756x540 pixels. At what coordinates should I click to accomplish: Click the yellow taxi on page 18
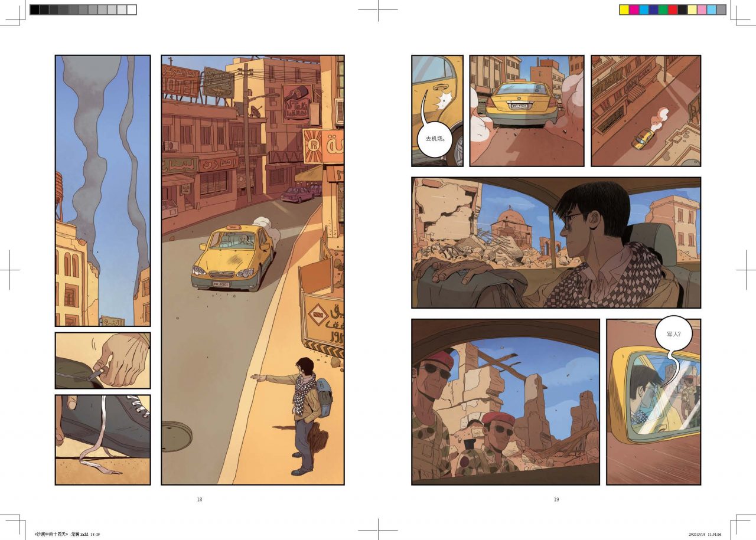(x=233, y=257)
